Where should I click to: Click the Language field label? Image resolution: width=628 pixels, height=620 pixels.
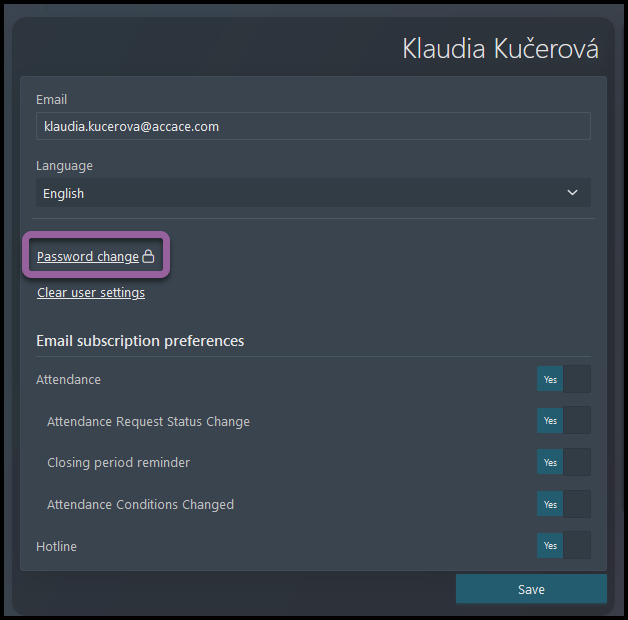64,165
